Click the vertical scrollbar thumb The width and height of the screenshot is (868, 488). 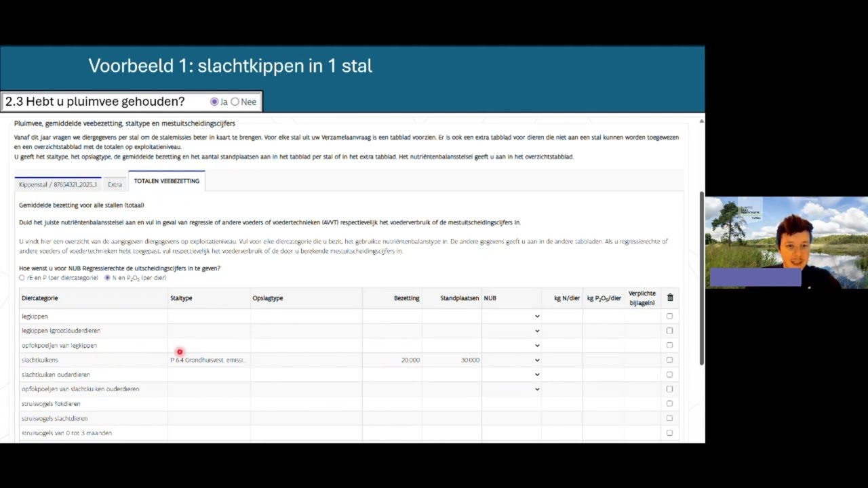pos(701,278)
